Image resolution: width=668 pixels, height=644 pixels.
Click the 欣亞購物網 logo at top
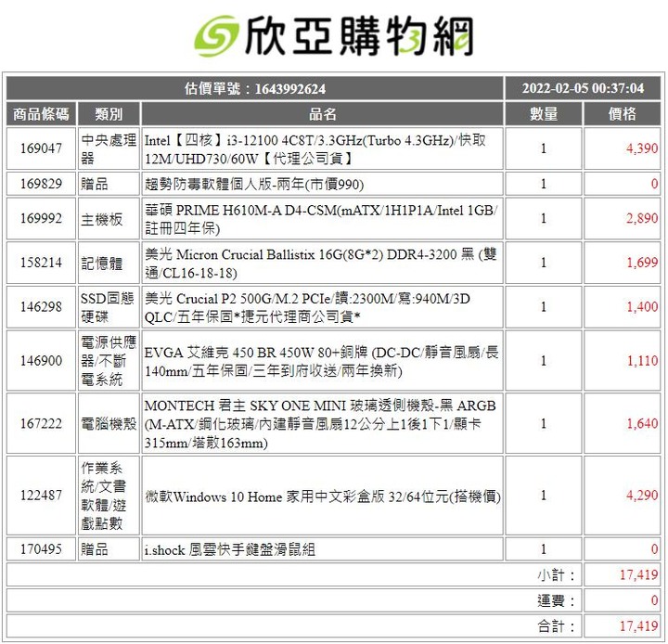tap(334, 36)
